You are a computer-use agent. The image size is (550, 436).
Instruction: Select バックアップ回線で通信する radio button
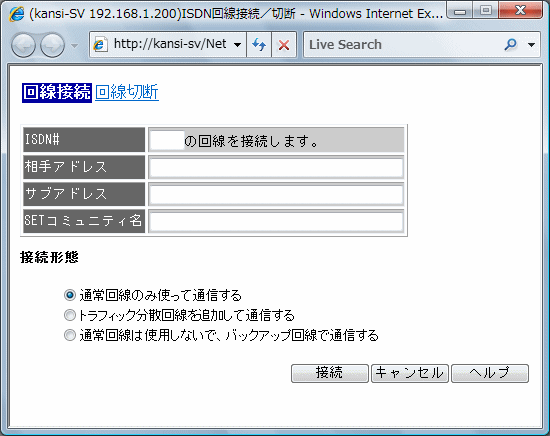[x=70, y=335]
